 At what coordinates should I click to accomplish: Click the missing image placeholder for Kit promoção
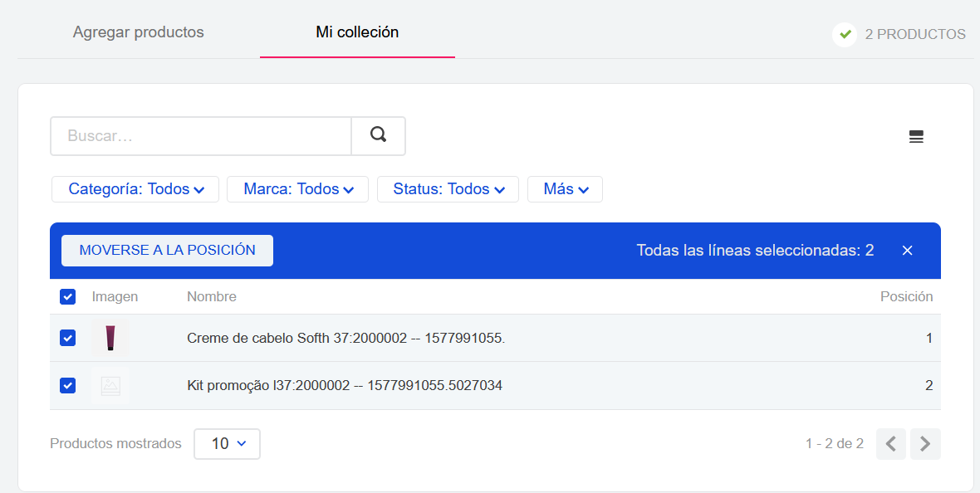click(x=110, y=385)
